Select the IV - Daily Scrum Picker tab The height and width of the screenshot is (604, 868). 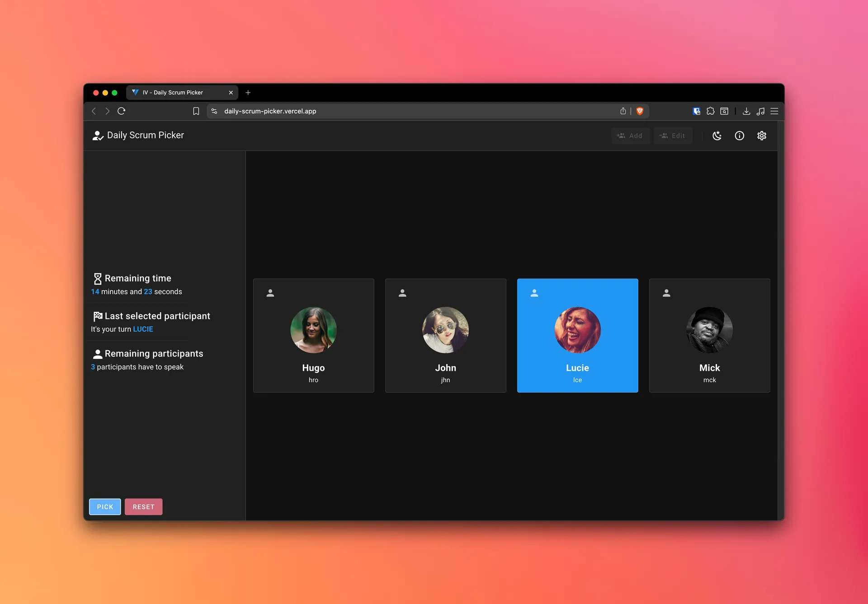pos(182,93)
